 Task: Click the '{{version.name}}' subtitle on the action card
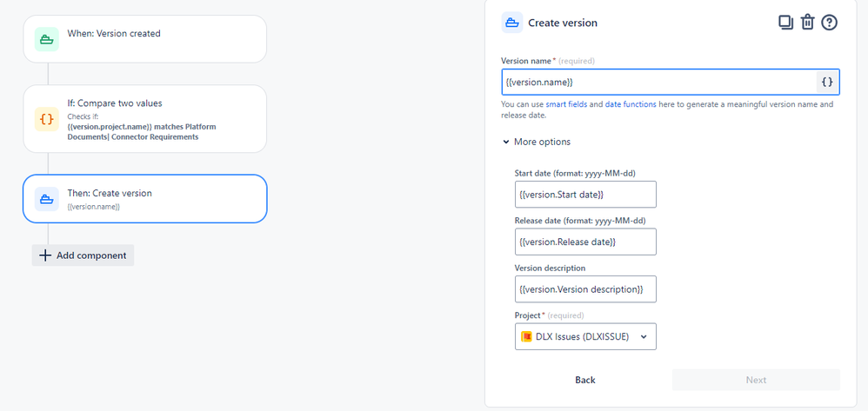pos(94,206)
